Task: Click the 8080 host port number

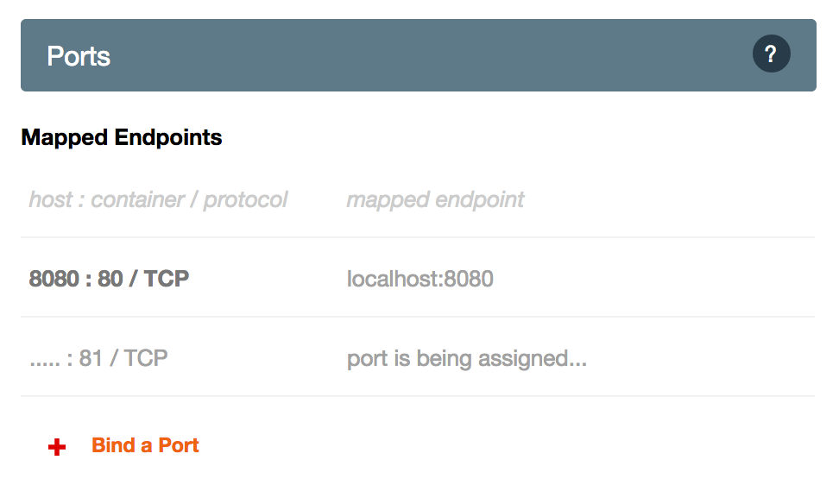Action: (x=54, y=279)
